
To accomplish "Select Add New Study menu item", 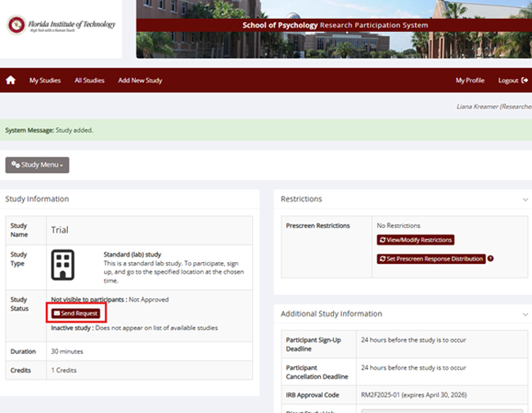I will [x=140, y=80].
